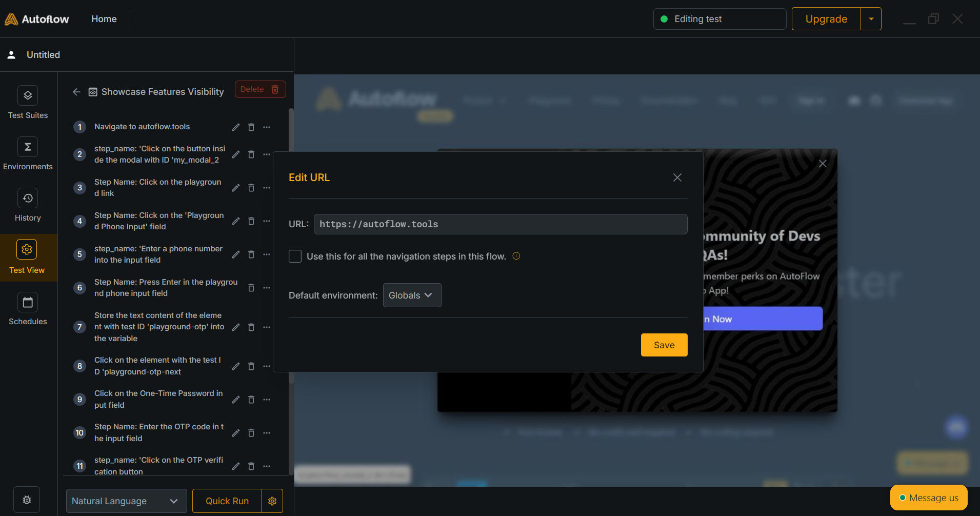Click the Showcase Features Visibility title
980x516 pixels.
coord(163,92)
